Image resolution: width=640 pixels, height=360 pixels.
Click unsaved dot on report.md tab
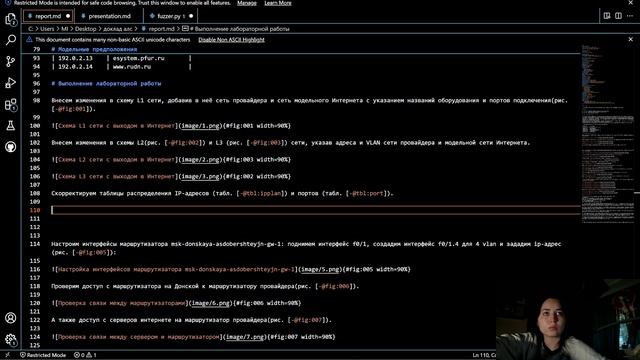tap(68, 16)
